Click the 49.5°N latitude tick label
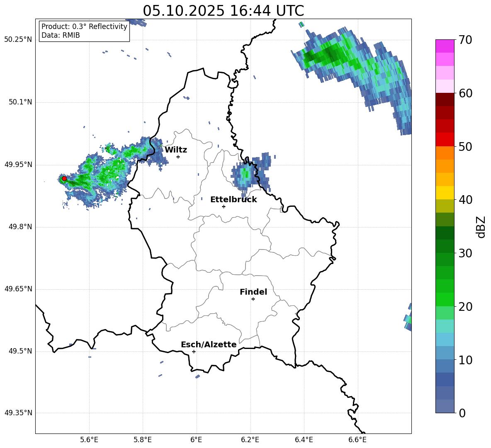 click(x=20, y=351)
